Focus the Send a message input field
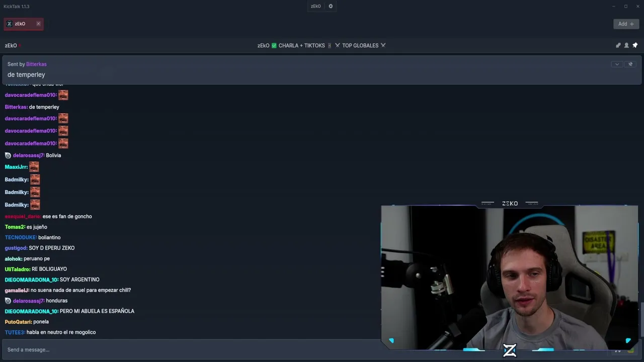644x362 pixels. coord(191,349)
